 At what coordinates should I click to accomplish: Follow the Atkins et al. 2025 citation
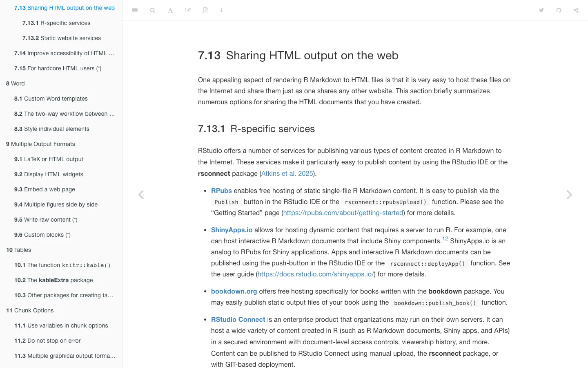click(x=287, y=173)
